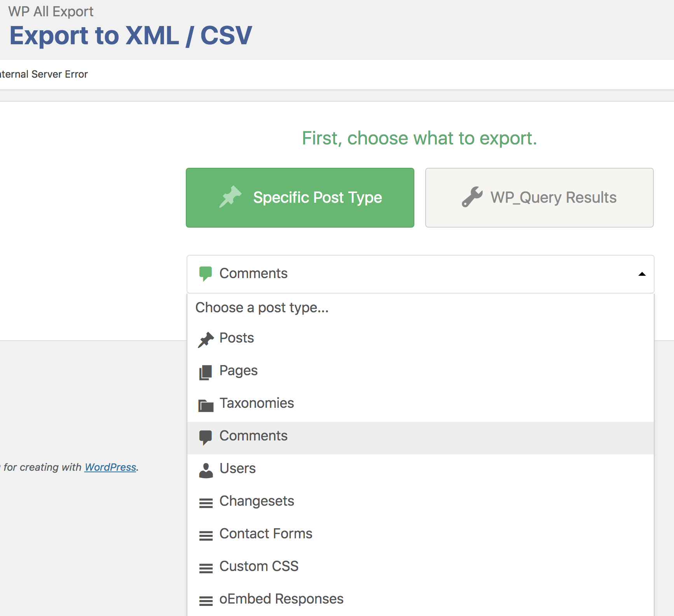
Task: Click the folder icon next to Taxonomies
Action: pos(206,405)
